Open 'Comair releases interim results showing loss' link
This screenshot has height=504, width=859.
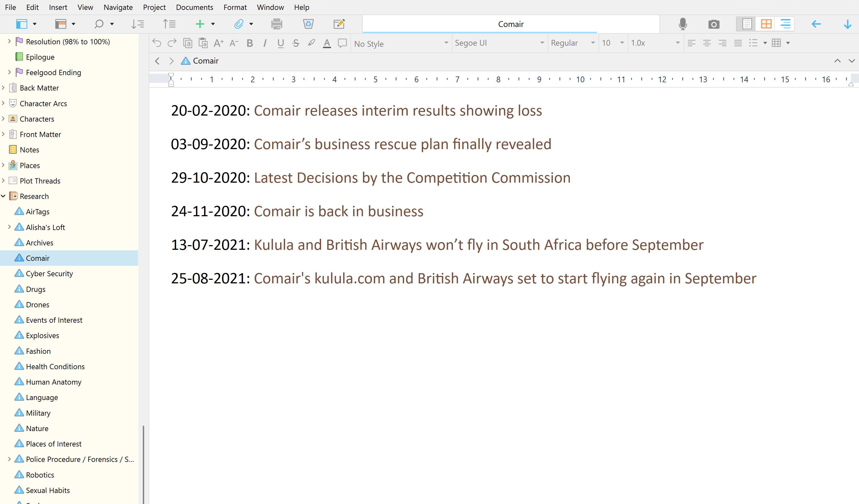tap(398, 111)
